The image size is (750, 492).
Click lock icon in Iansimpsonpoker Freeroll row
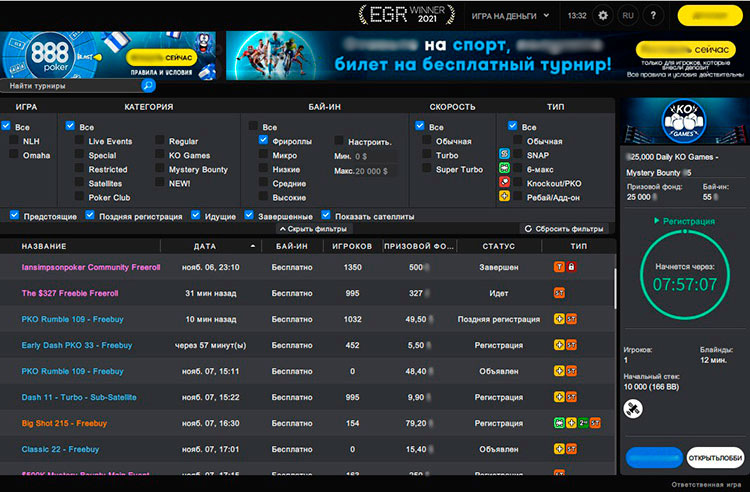571,267
